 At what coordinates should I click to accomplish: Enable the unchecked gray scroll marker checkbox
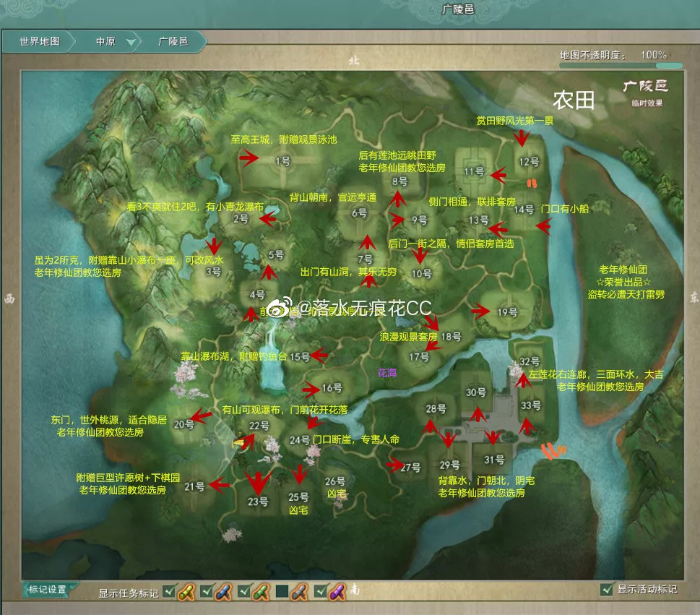pyautogui.click(x=282, y=591)
